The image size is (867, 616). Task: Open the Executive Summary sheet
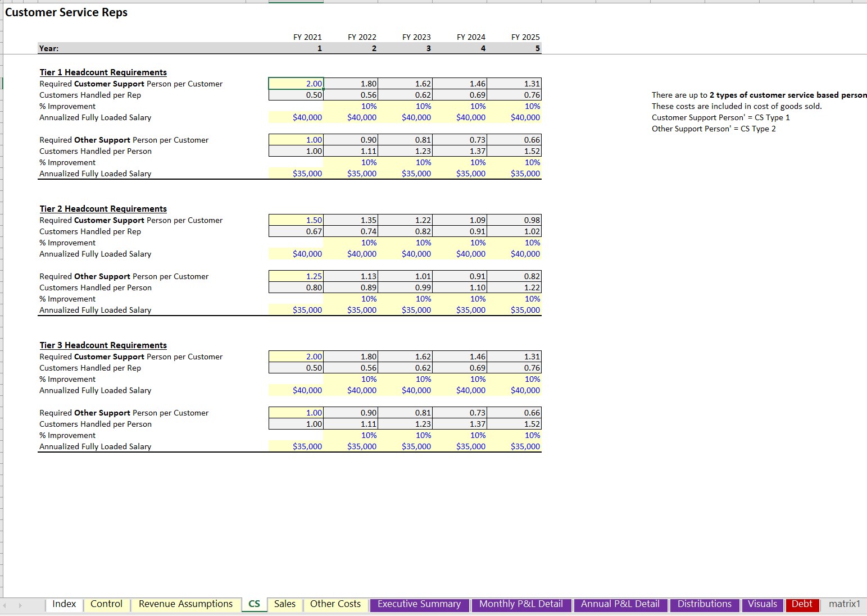[419, 604]
